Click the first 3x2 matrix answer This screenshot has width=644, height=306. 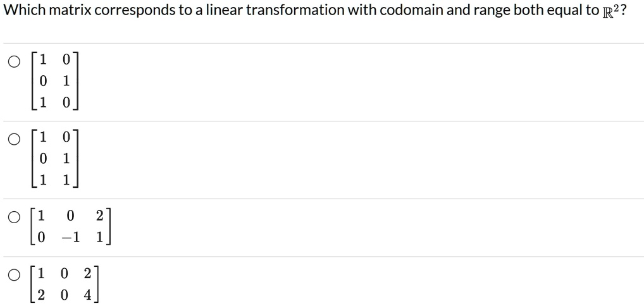coord(54,82)
